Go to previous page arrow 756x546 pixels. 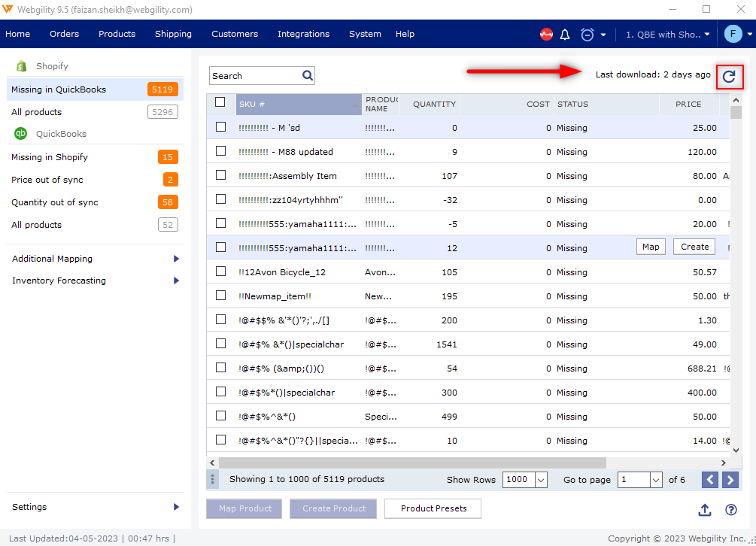pyautogui.click(x=709, y=480)
